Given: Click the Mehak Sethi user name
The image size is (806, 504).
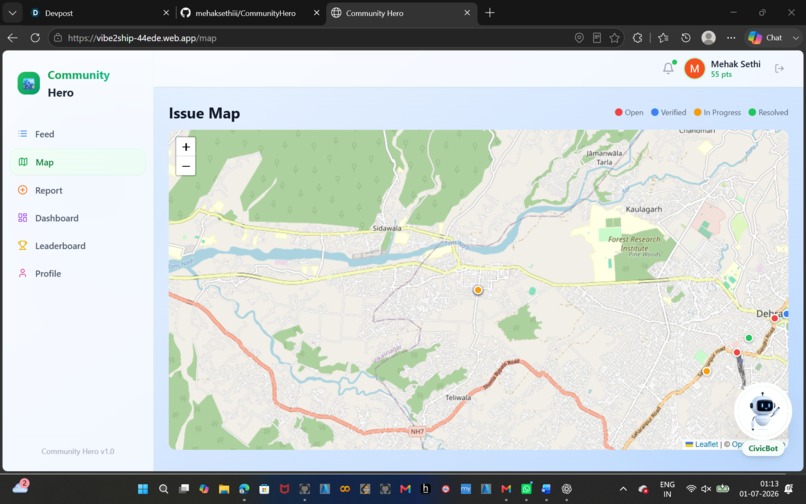Looking at the screenshot, I should click(x=736, y=64).
